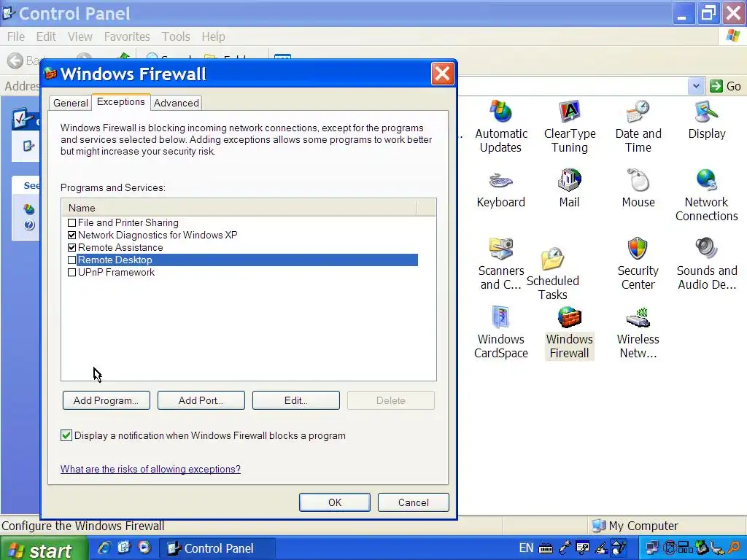Screen dimensions: 747x560
Task: Open What are the risks of allowing exceptions link
Action: 150,469
